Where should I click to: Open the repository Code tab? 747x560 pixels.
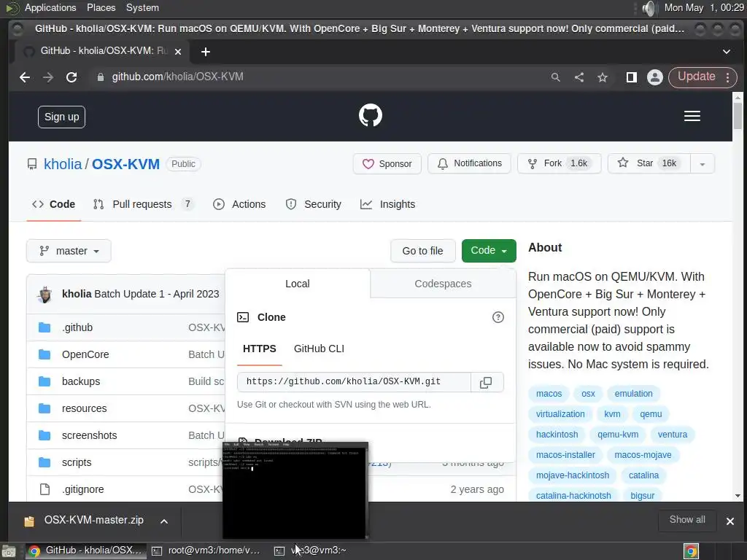tap(53, 204)
